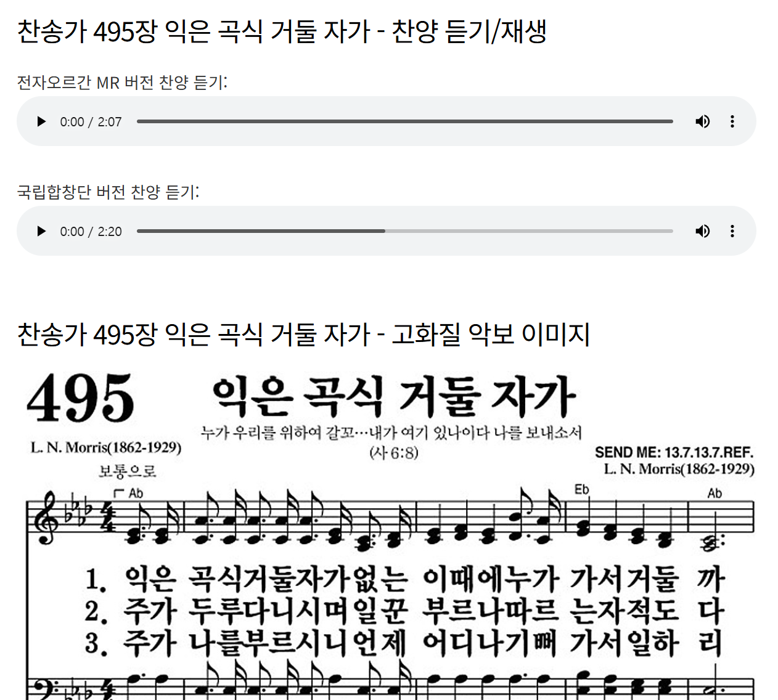Click the '0:00 / 2:20' time display

click(91, 231)
